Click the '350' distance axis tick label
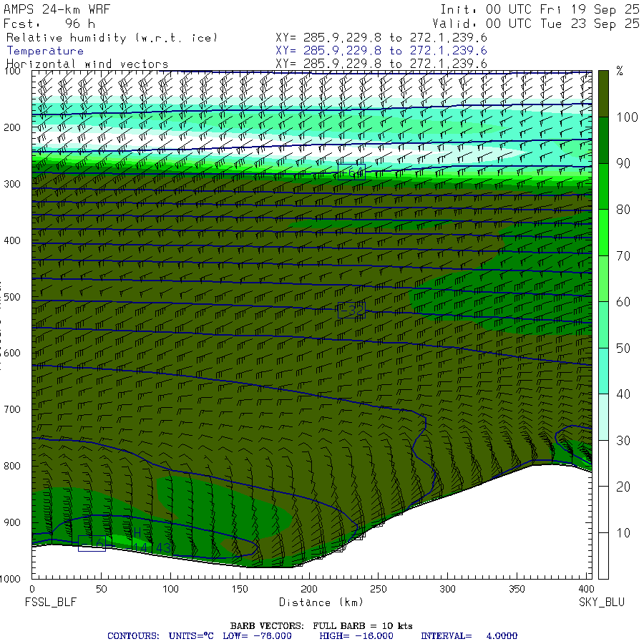This screenshot has width=644, height=644. tap(516, 589)
